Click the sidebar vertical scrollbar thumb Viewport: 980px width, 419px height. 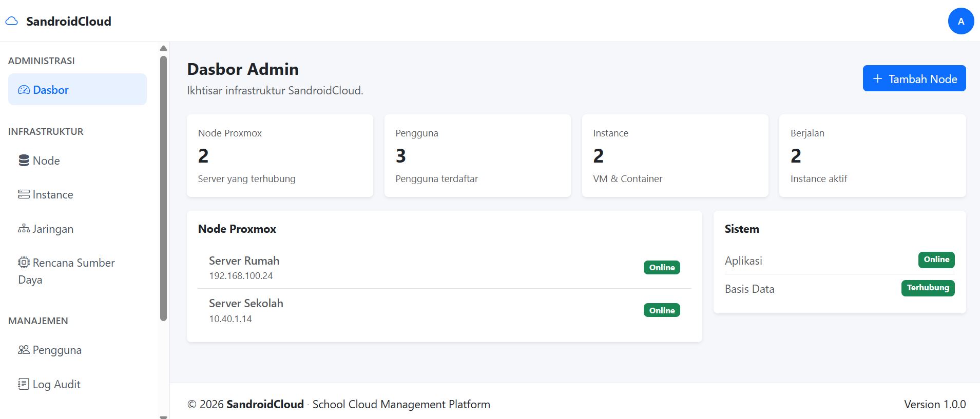pyautogui.click(x=164, y=188)
